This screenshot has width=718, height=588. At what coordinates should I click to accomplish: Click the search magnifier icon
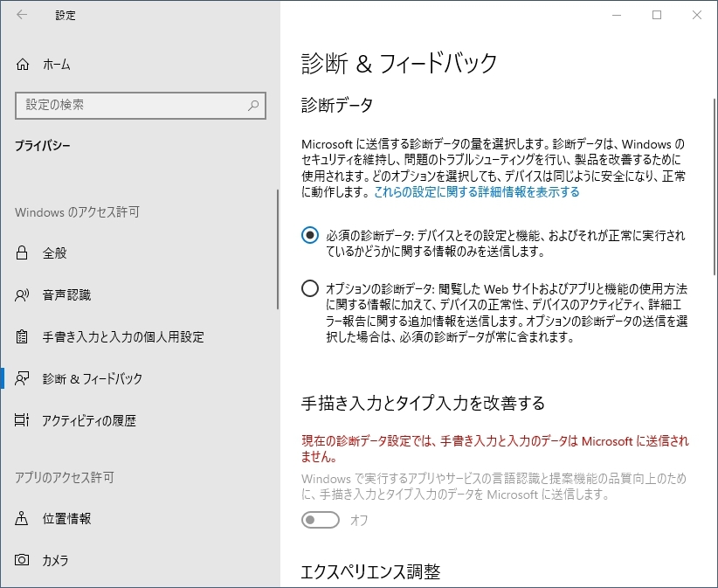pyautogui.click(x=253, y=106)
